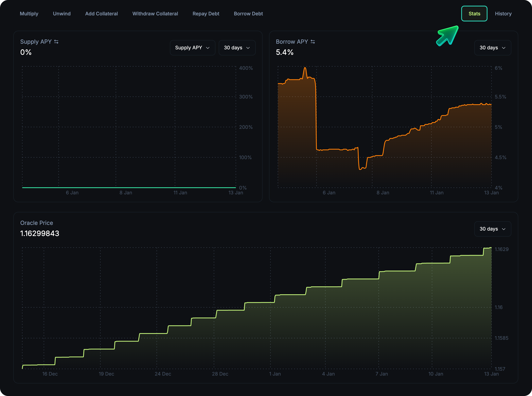
Task: View the History section
Action: click(x=503, y=14)
